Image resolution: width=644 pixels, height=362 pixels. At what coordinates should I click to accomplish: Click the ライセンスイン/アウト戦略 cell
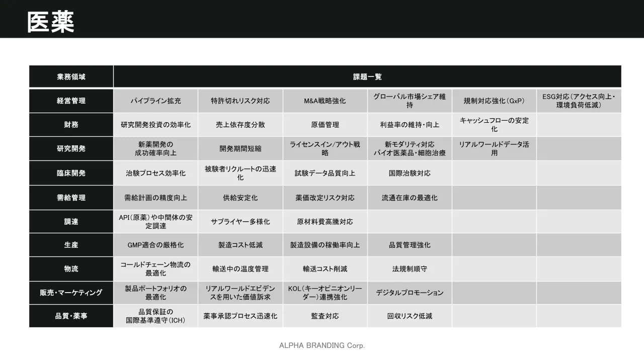pyautogui.click(x=325, y=148)
